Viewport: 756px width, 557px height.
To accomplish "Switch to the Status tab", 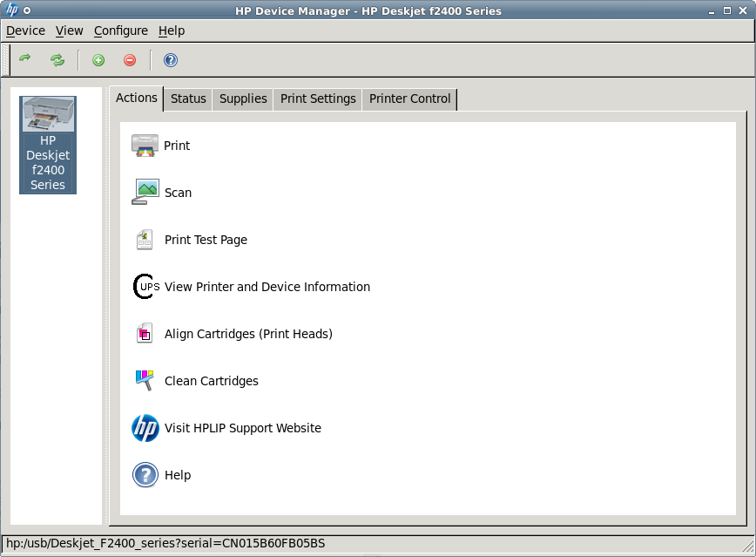I will click(x=188, y=99).
